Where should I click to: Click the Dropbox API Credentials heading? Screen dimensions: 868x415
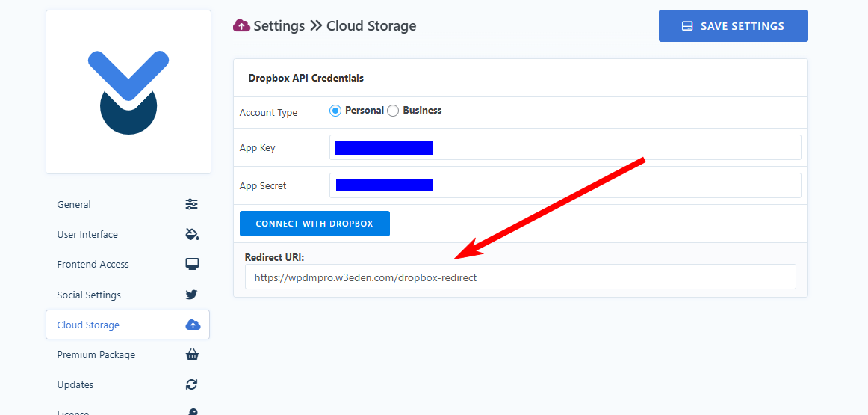click(x=306, y=78)
